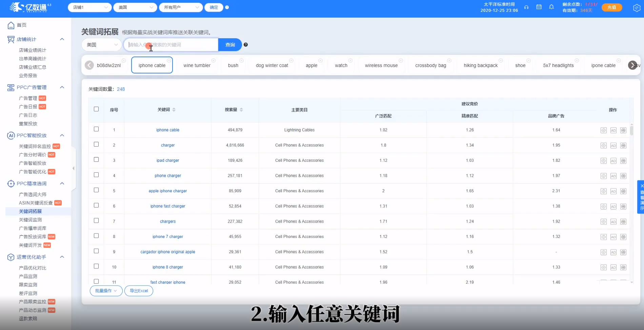
Task: Click the question mark beside 查询
Action: (x=246, y=45)
